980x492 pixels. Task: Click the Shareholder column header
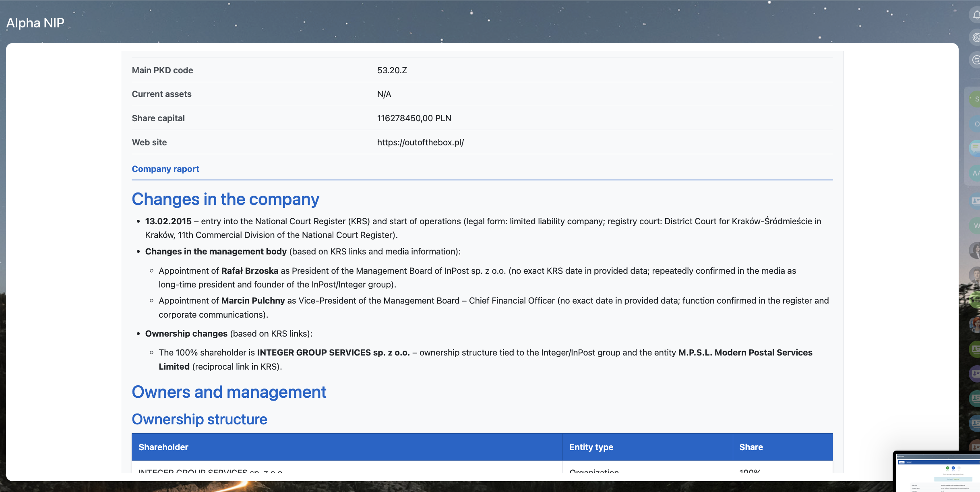click(163, 447)
